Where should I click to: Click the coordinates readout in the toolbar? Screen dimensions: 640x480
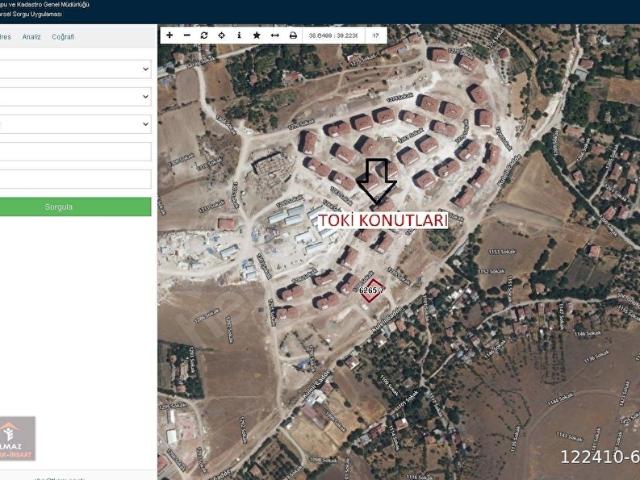[333, 36]
